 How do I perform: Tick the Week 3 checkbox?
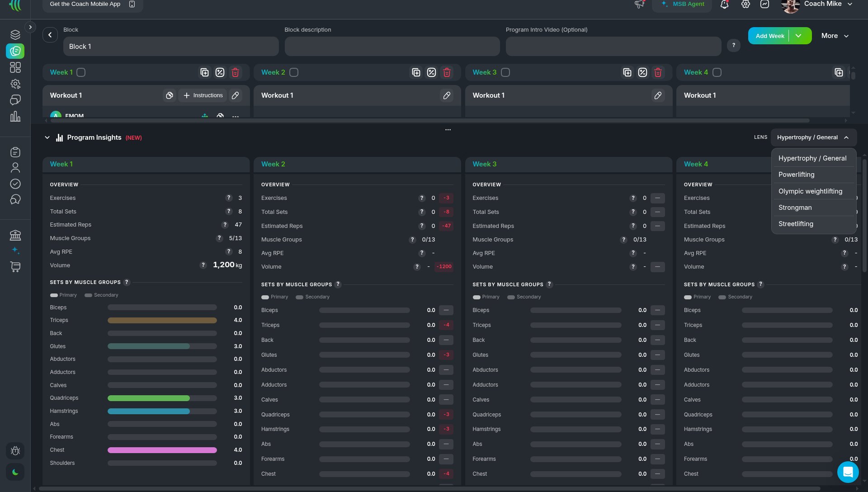tap(505, 72)
